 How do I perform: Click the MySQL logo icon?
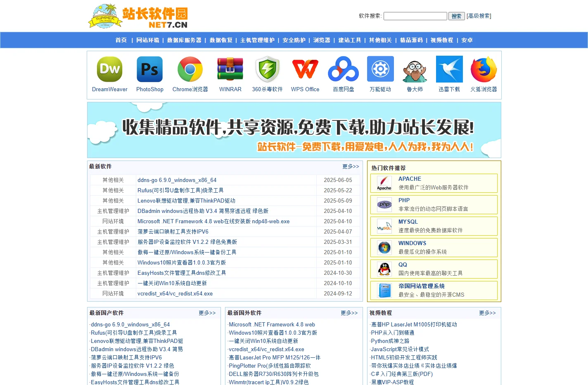[384, 226]
